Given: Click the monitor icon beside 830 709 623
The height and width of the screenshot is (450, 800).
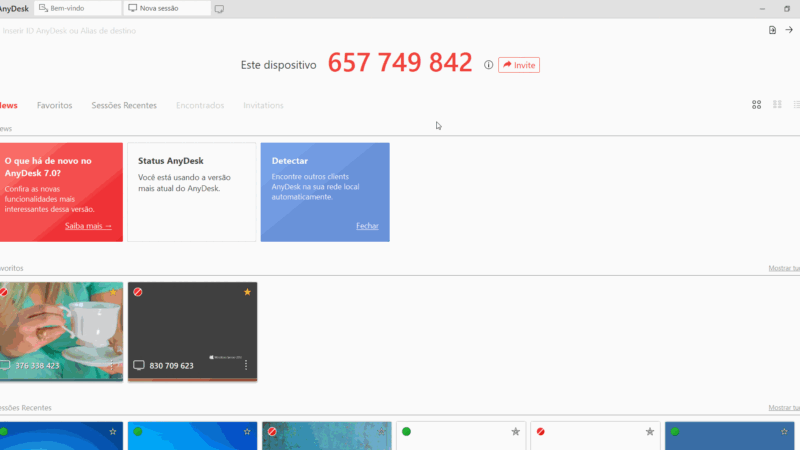Looking at the screenshot, I should pos(139,365).
